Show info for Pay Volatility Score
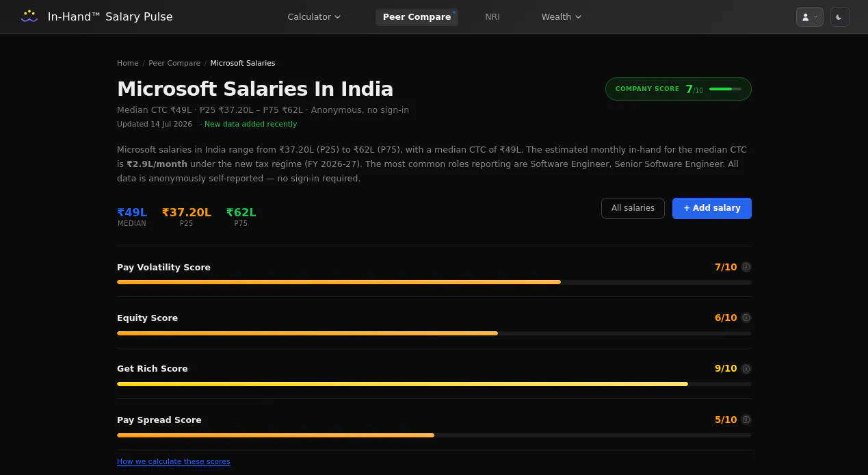The width and height of the screenshot is (868, 475). (x=746, y=267)
